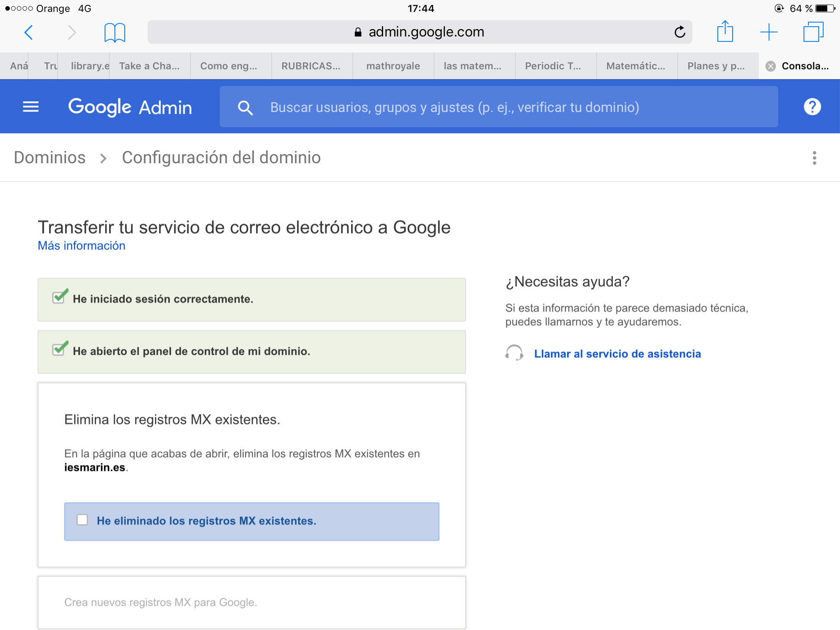Uncheck 'He iniciado sesión correctamente'
Screen dimensions: 840x630
59,297
